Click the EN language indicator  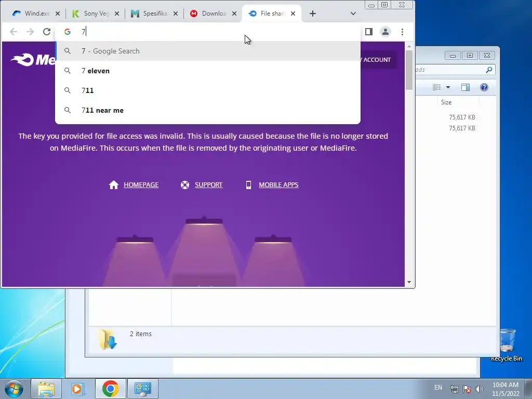coord(438,388)
